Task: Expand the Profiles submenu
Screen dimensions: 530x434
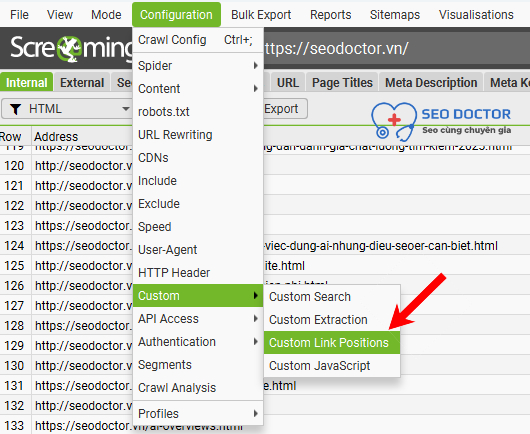Action: (x=198, y=413)
